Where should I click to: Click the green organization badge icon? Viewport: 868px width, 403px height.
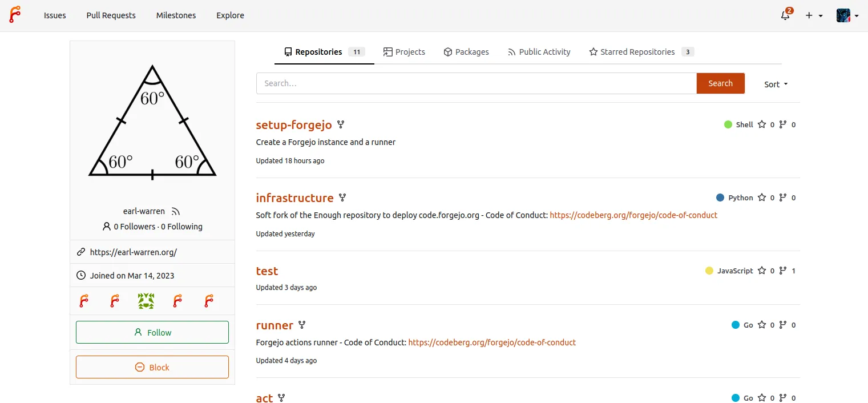pyautogui.click(x=146, y=301)
